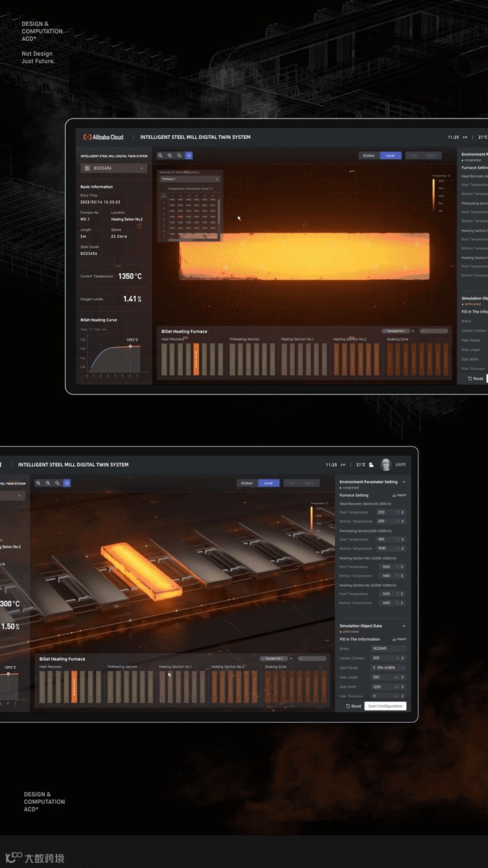Adjust the Slab Length stepper
Viewport: 488px width, 868px height.
click(403, 677)
